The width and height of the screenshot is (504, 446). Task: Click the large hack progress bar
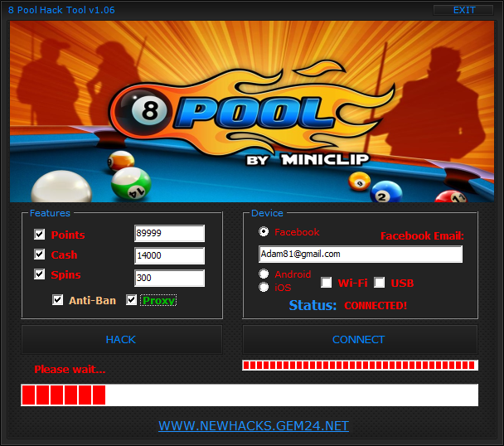[x=250, y=395]
